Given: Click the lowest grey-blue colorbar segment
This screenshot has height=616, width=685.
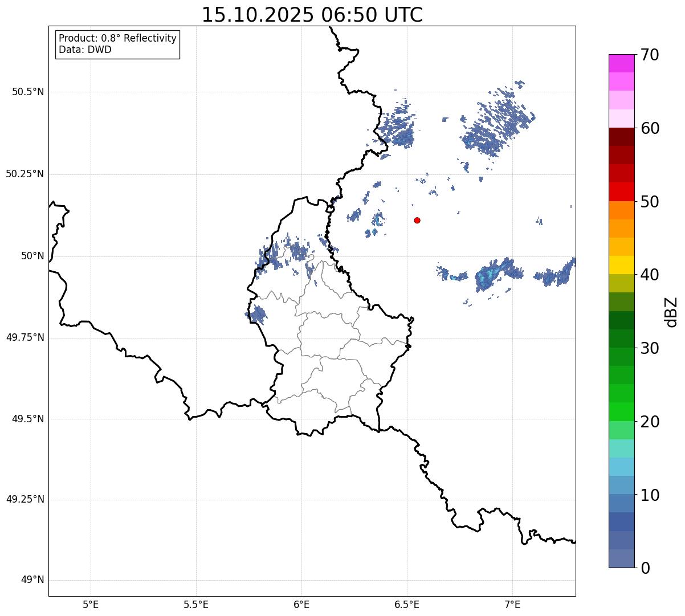Looking at the screenshot, I should (x=621, y=558).
